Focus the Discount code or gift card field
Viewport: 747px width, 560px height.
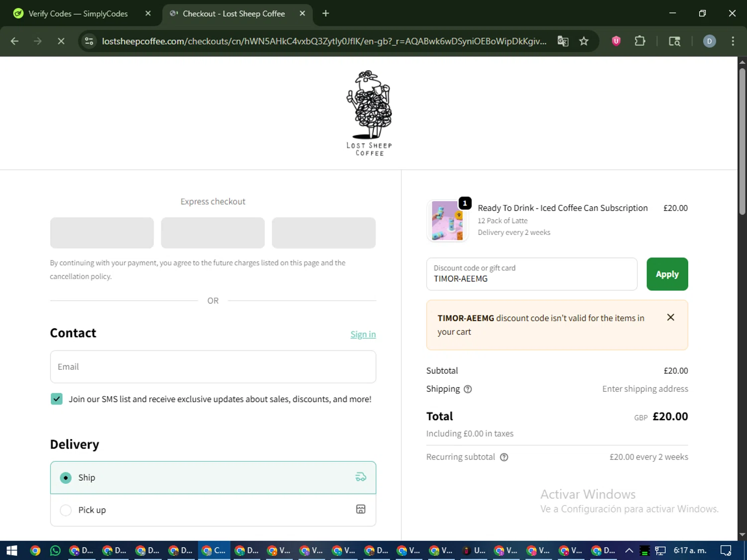(532, 274)
